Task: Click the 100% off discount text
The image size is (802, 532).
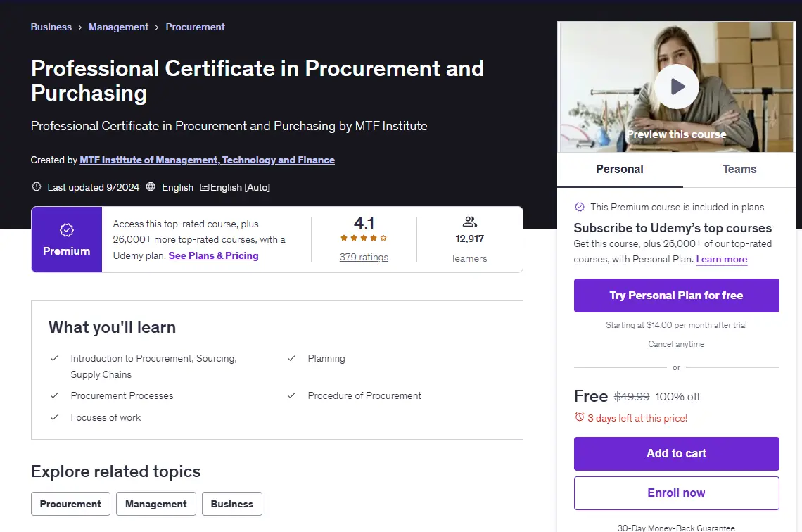Action: [677, 396]
